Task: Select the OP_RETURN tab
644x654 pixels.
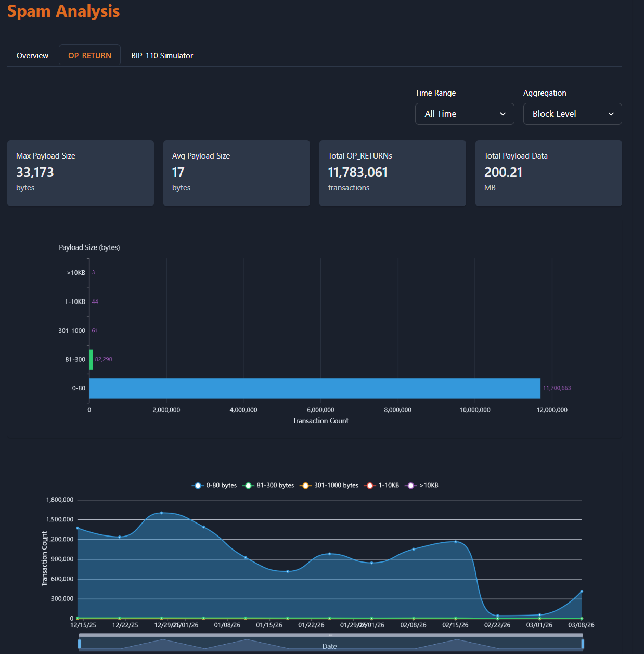Action: 89,56
